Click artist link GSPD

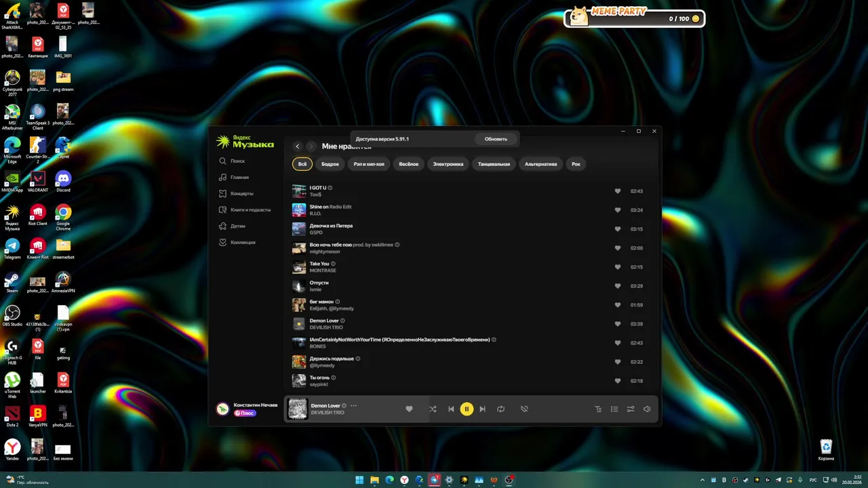coord(315,232)
